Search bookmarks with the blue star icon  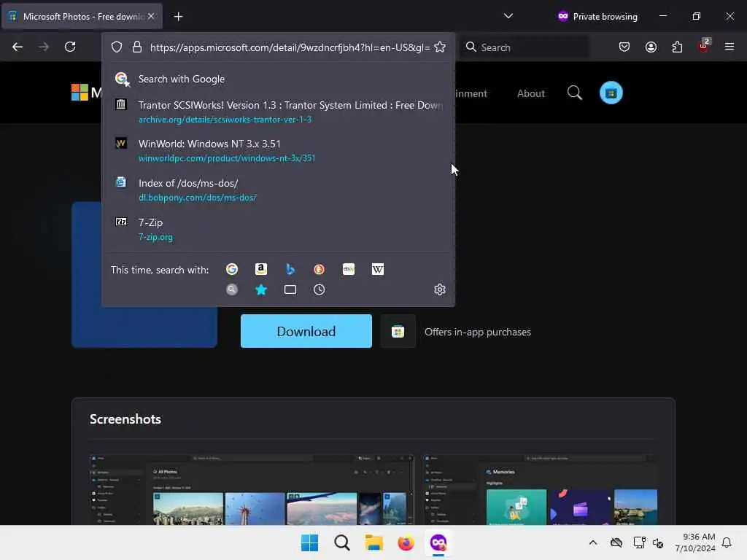point(261,289)
